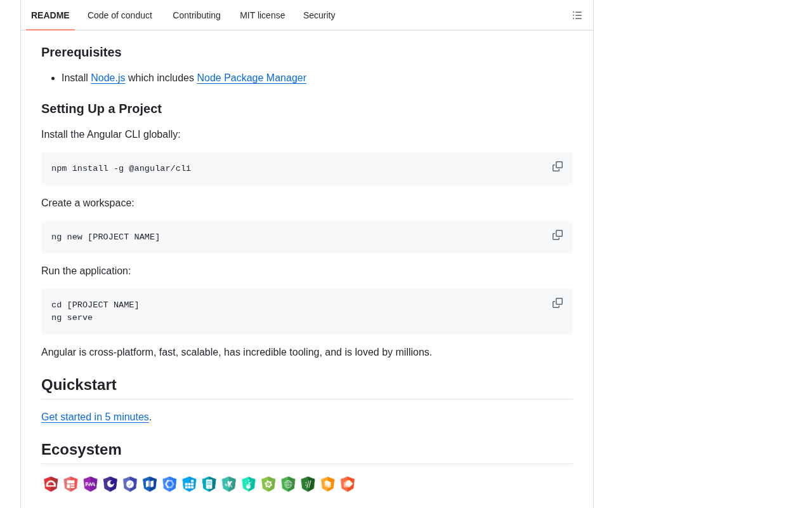Copy the cd and ng serve commands
This screenshot has width=812, height=508.
pyautogui.click(x=558, y=303)
